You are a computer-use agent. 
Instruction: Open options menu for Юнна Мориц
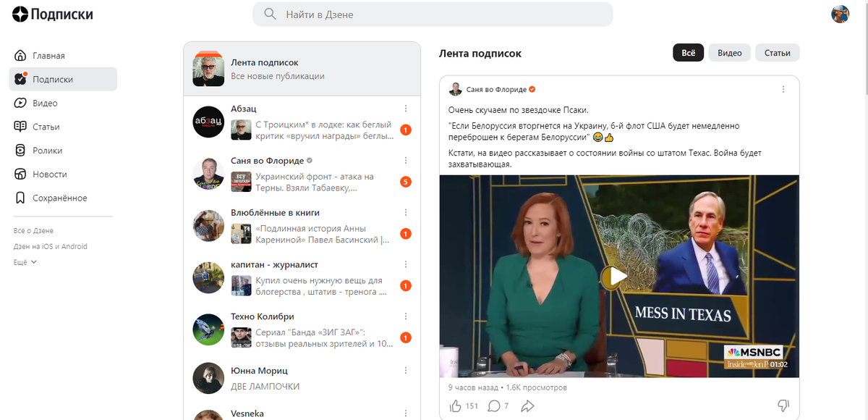[x=406, y=371]
